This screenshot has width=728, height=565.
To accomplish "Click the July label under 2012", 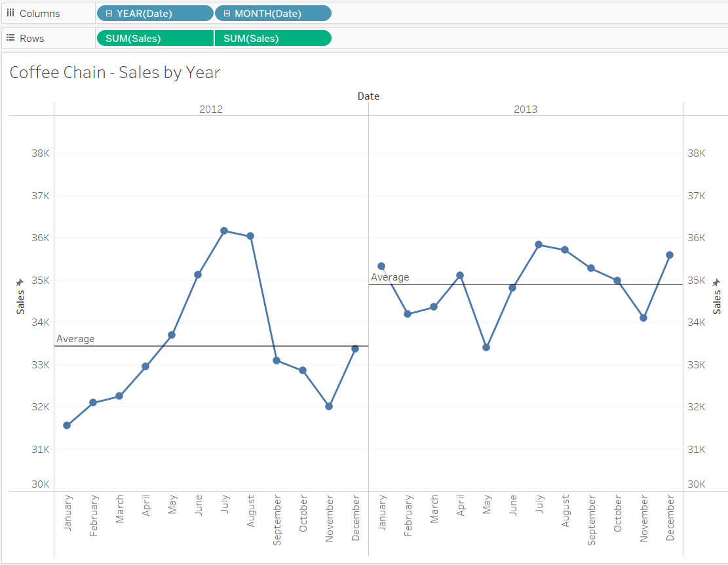I will coord(225,504).
